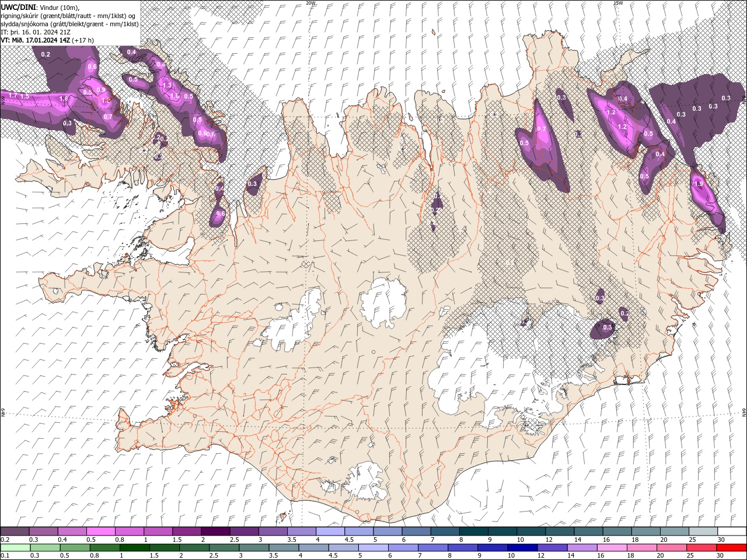Screen dimensions: 747x560
Task: Click the 64N latitude label on the right edge
Action: pyautogui.click(x=744, y=412)
